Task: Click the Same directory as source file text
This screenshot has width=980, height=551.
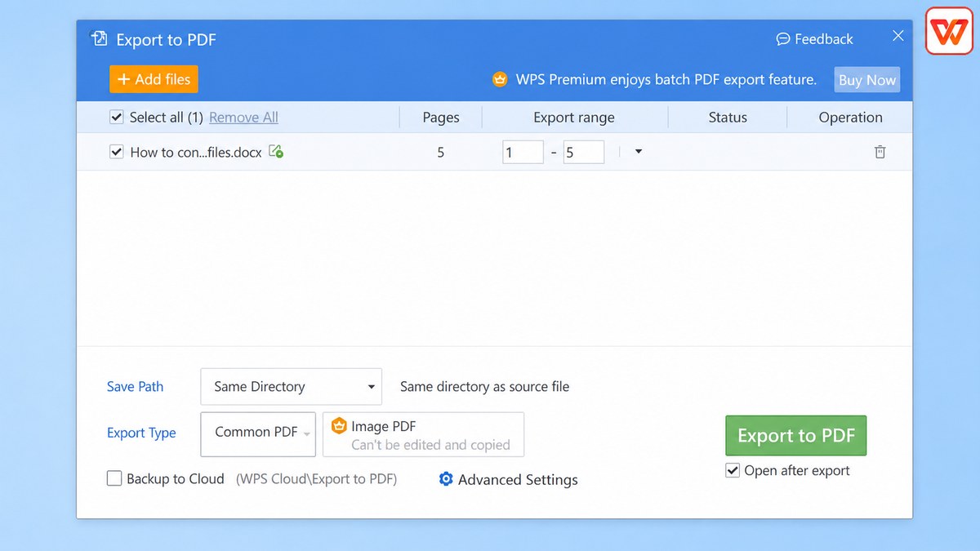Action: click(x=484, y=387)
